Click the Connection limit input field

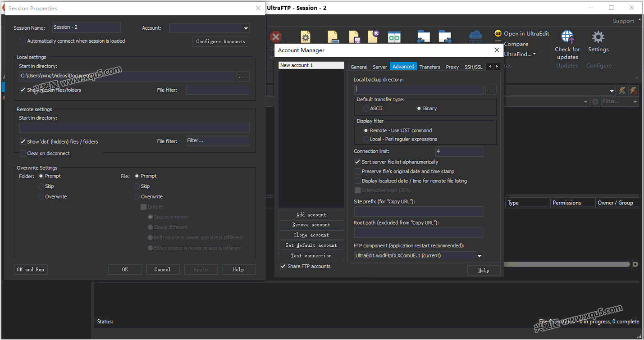(459, 152)
